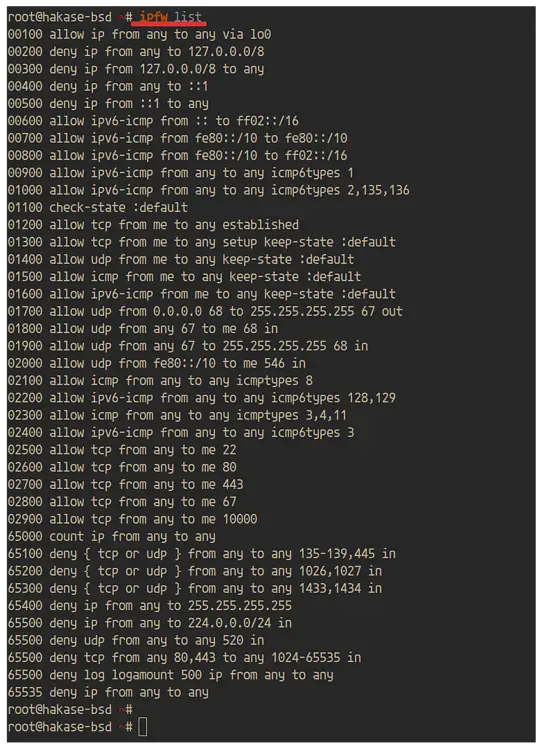The width and height of the screenshot is (544, 750).
Task: Select rule 02500 allowing tcp port 22
Action: pyautogui.click(x=122, y=450)
